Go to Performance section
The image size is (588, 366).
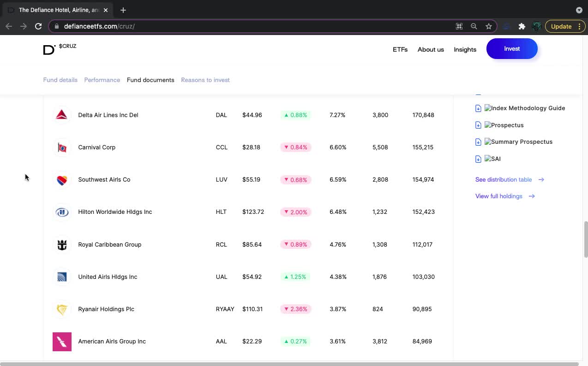[102, 80]
